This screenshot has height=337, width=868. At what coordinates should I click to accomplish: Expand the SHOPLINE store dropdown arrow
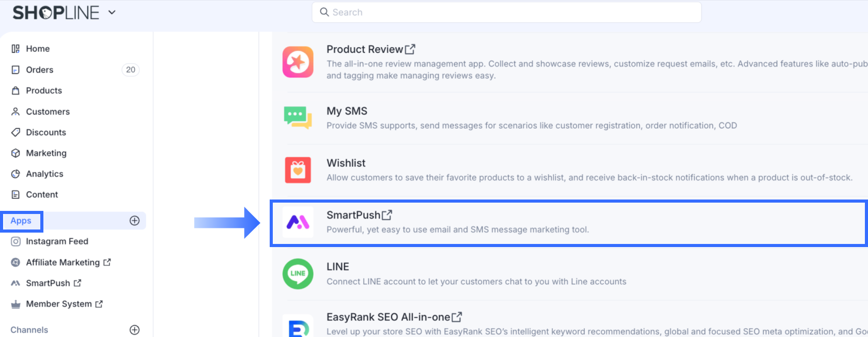[x=112, y=12]
